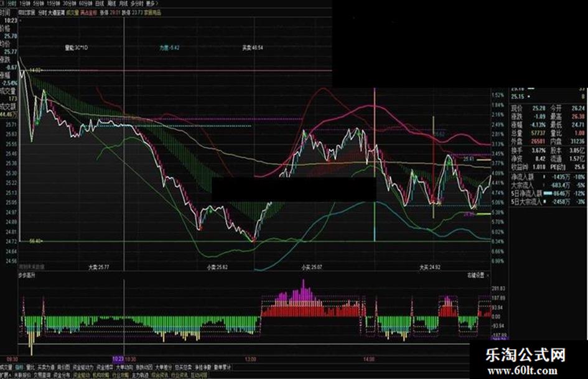Expand the 更多 periods menu

pyautogui.click(x=152, y=3)
